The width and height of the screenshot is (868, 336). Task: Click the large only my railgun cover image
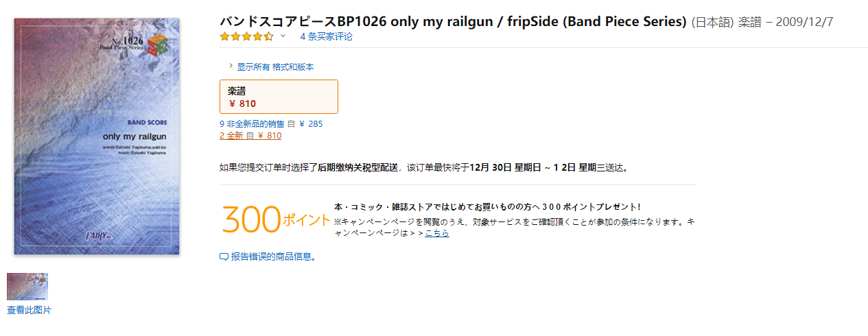coord(97,137)
